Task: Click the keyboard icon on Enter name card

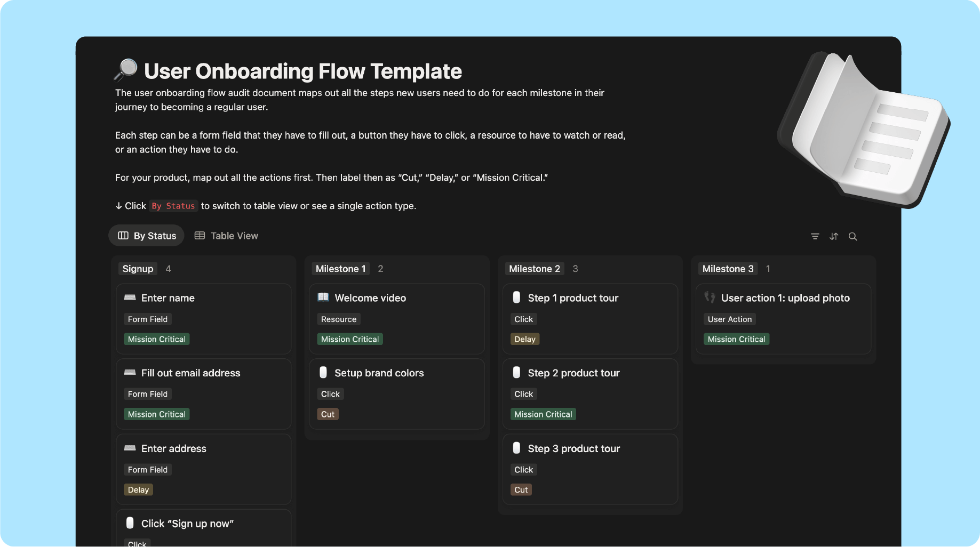Action: tap(130, 297)
